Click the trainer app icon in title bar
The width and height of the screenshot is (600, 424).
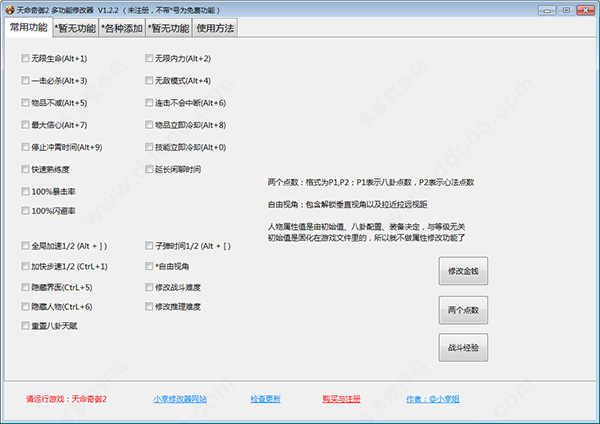(x=10, y=10)
